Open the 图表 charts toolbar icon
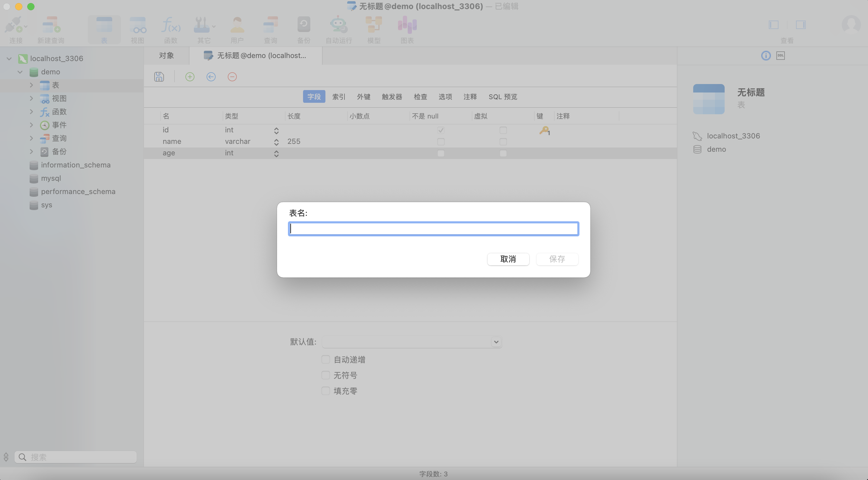This screenshot has height=480, width=868. 407,30
